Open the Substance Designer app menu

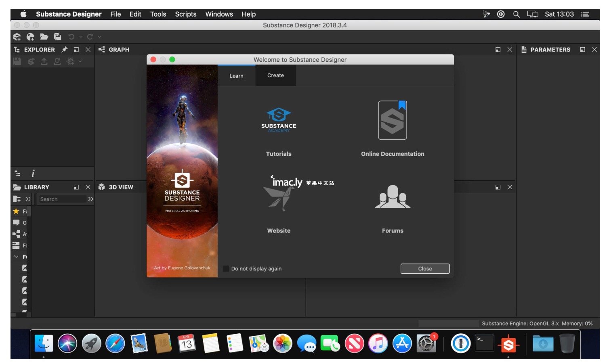[x=69, y=14]
